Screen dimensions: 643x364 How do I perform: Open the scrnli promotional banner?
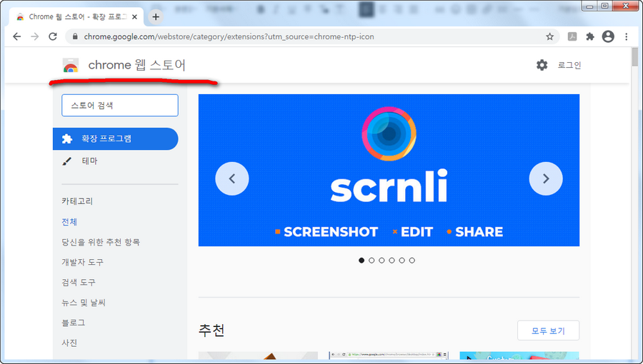[x=389, y=171]
